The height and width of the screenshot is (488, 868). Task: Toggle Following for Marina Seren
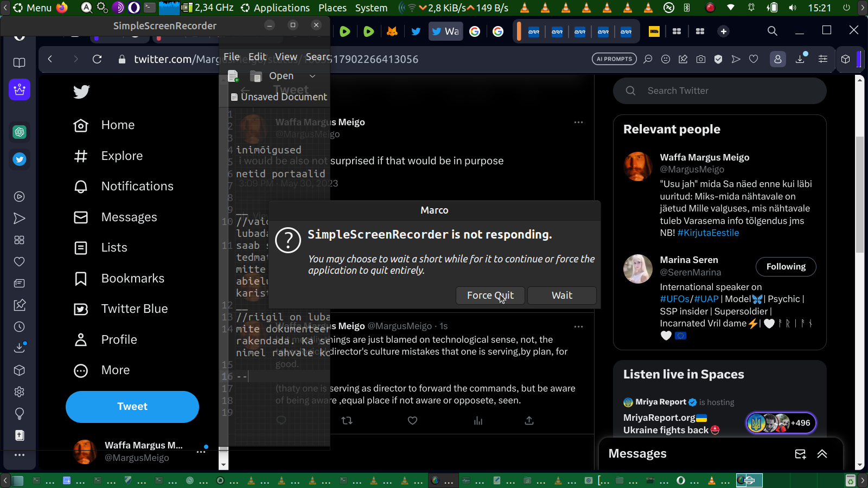786,267
